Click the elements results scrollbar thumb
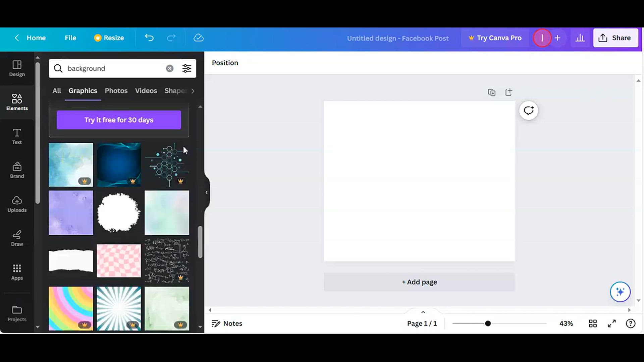Image resolution: width=644 pixels, height=362 pixels. (x=200, y=242)
